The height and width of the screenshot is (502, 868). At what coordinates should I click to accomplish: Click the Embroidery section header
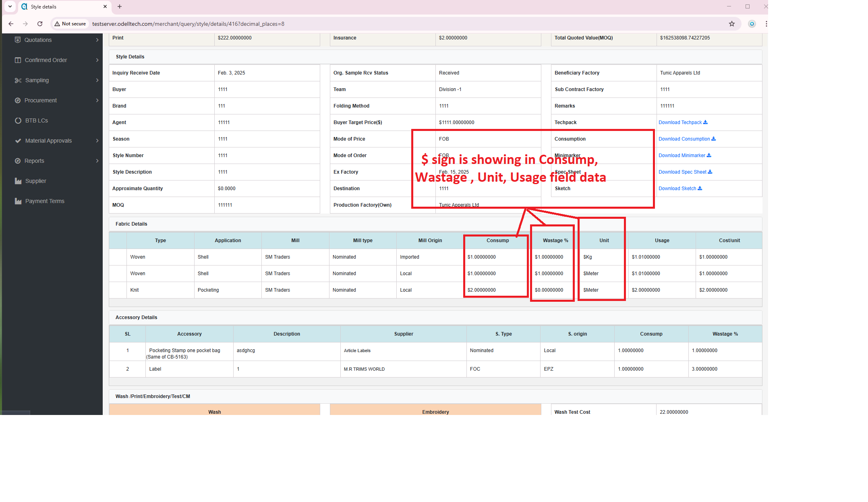[x=435, y=410]
